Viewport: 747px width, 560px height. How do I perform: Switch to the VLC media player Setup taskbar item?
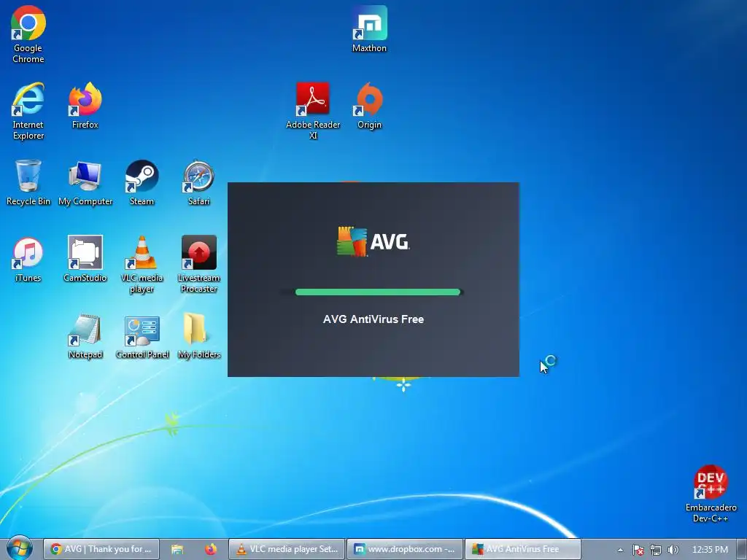(x=286, y=549)
